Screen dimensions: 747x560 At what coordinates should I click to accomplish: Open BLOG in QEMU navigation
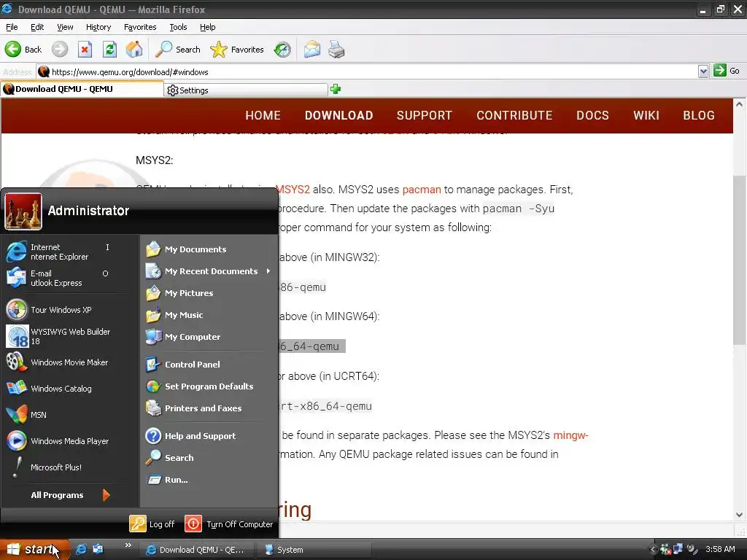(x=698, y=115)
